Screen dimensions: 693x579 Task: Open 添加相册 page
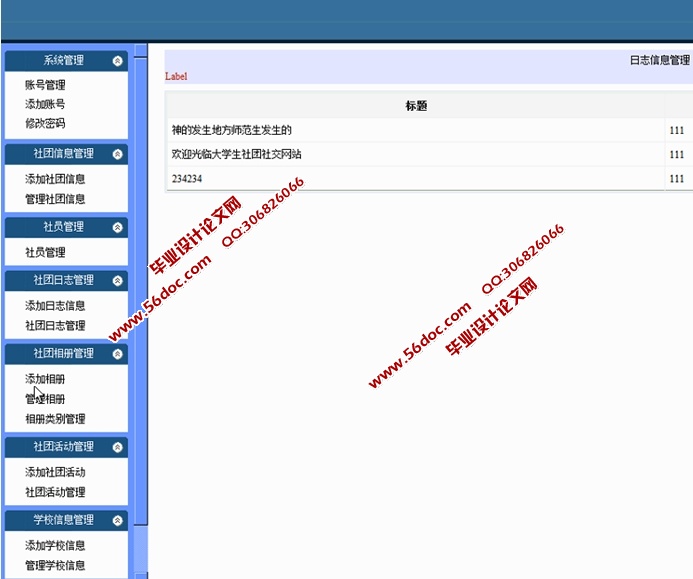pos(45,379)
